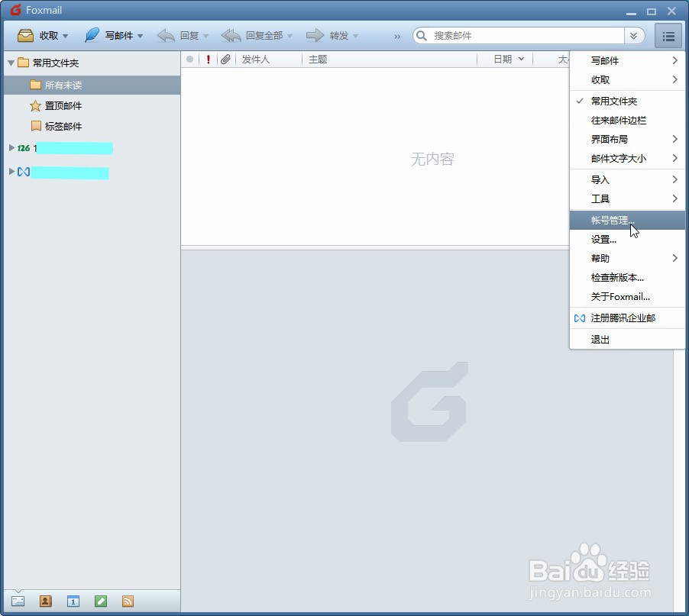Image resolution: width=689 pixels, height=616 pixels.
Task: Click the priority exclamation column icon
Action: click(208, 59)
